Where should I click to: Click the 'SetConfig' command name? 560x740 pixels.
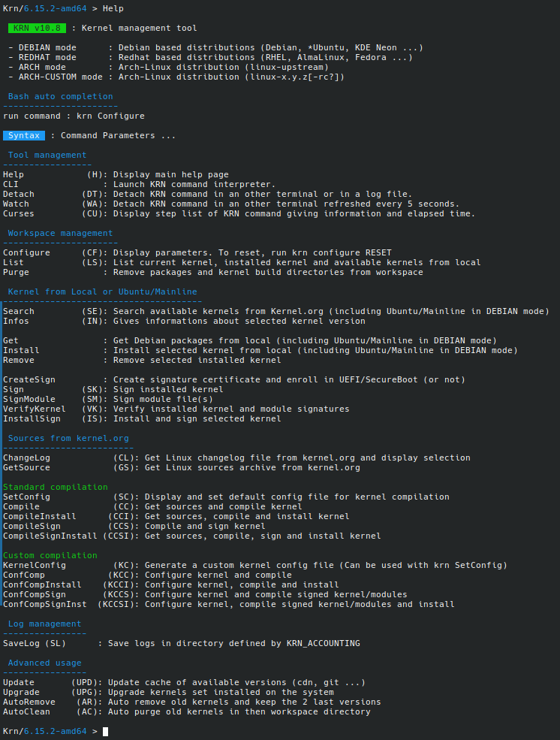click(26, 497)
